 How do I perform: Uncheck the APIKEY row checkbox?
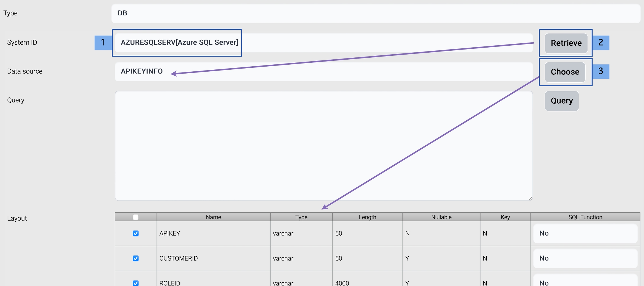(136, 233)
